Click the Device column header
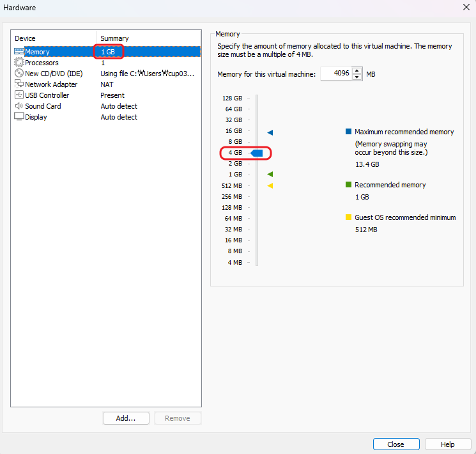Screen dimensions: 476x454 (25, 38)
